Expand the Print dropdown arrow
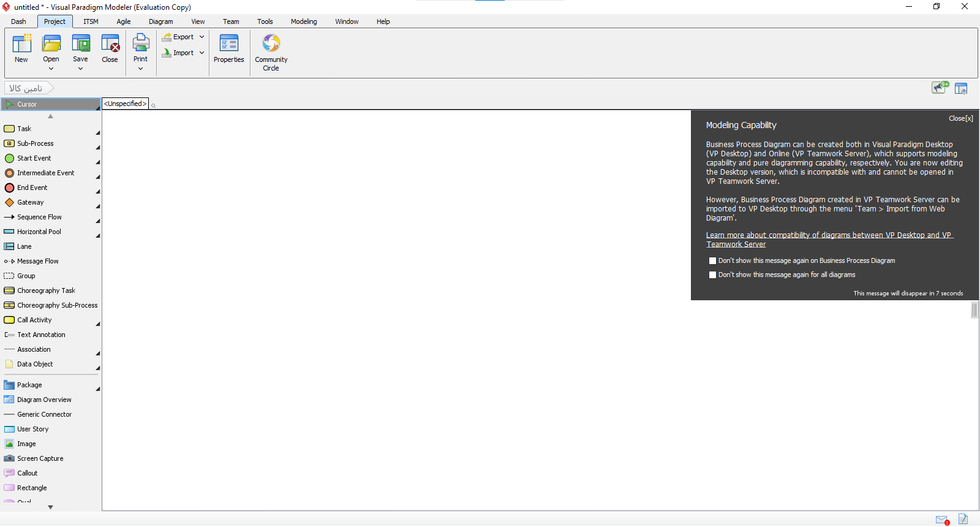Screen dimensions: 980x527 click(x=141, y=69)
